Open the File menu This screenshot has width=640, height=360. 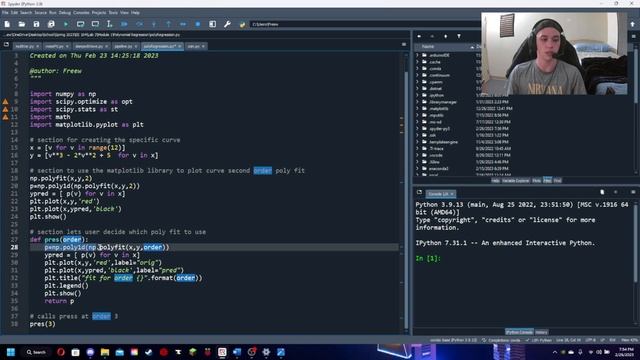click(5, 13)
